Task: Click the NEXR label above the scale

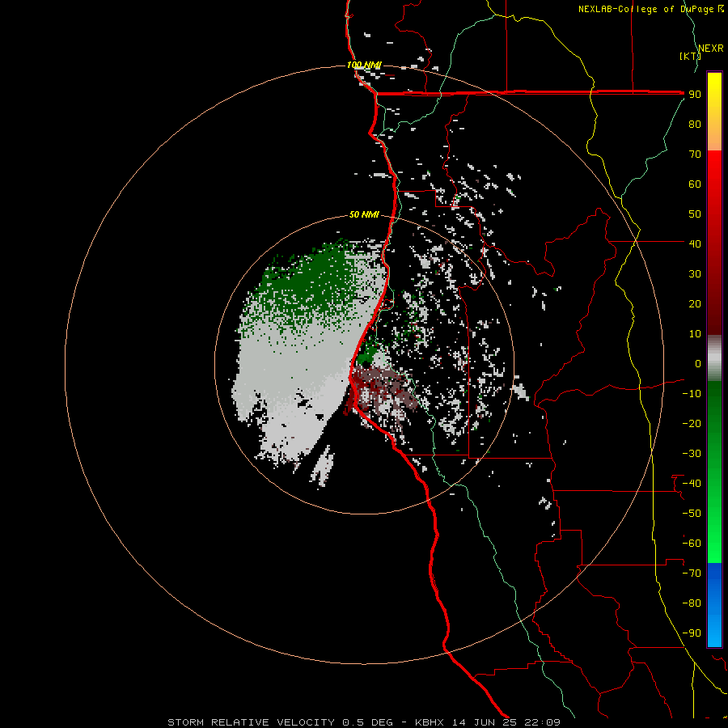Action: [711, 49]
